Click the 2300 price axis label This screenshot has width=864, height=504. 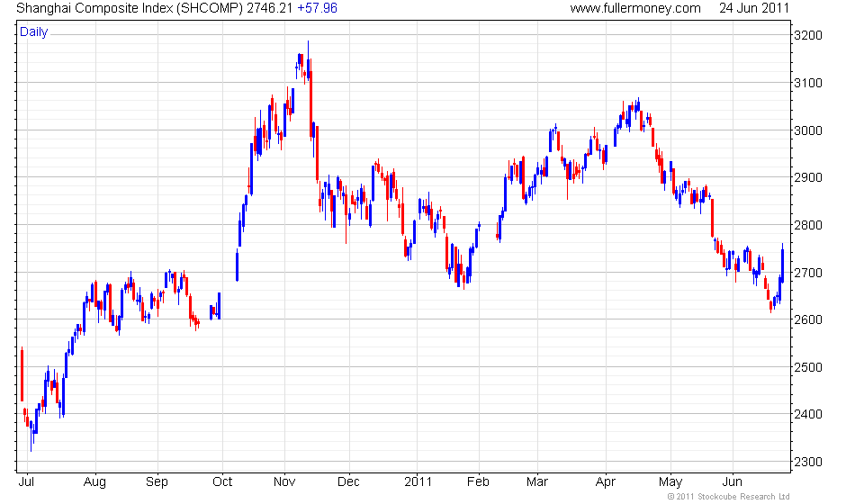coord(808,462)
